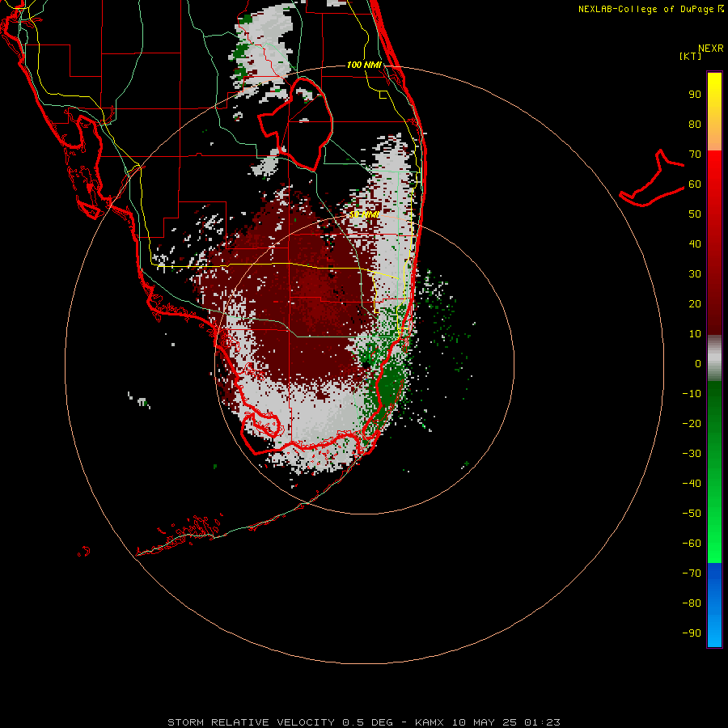Click the -70 knot scale value
Viewport: 728px width, 728px height.
692,574
